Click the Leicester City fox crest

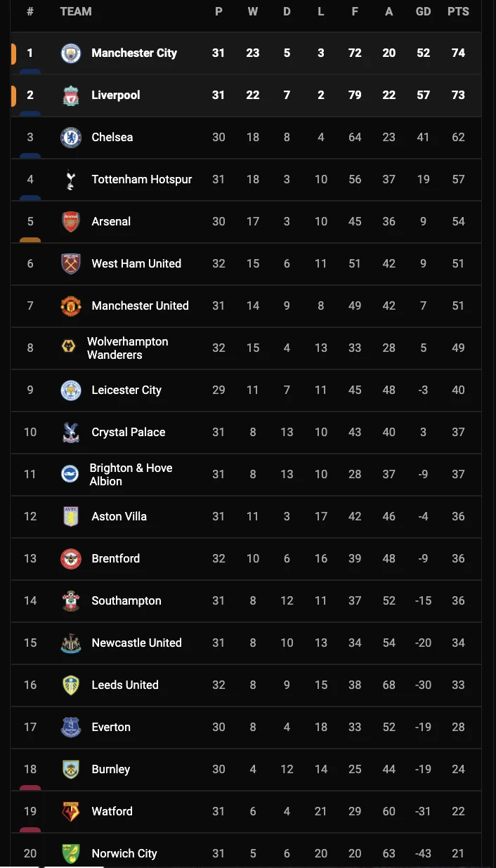[71, 390]
